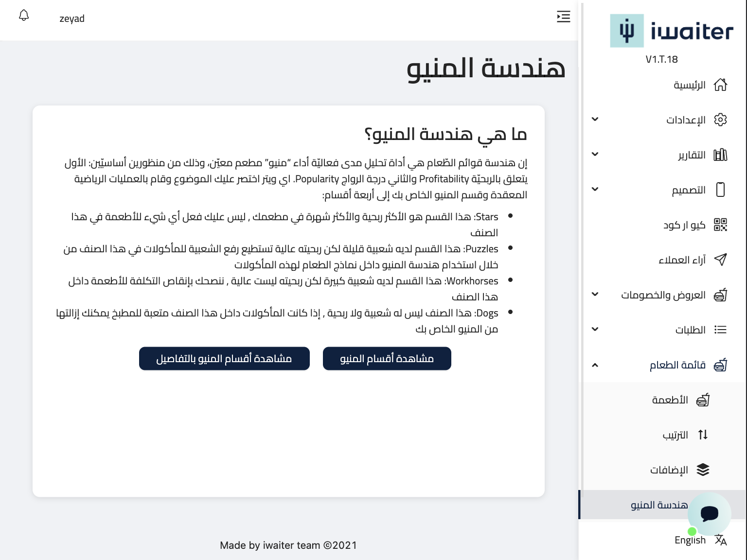The image size is (747, 560).
Task: Expand the offers and discounts chevron
Action: 595,295
